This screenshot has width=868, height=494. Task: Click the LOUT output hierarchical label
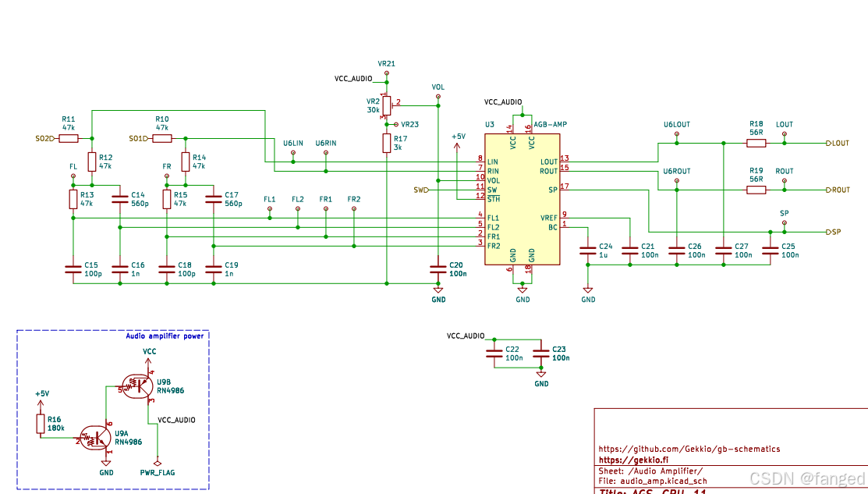(x=838, y=143)
